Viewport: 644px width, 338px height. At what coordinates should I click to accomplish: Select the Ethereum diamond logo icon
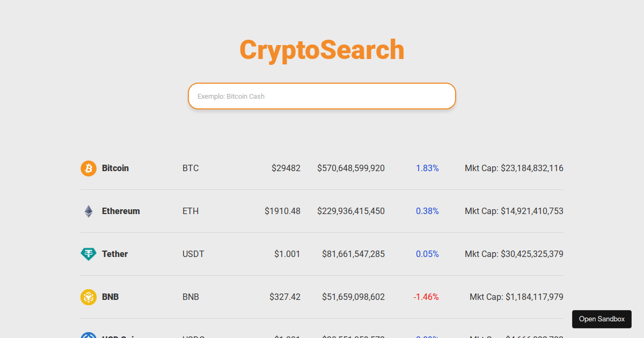click(x=88, y=211)
